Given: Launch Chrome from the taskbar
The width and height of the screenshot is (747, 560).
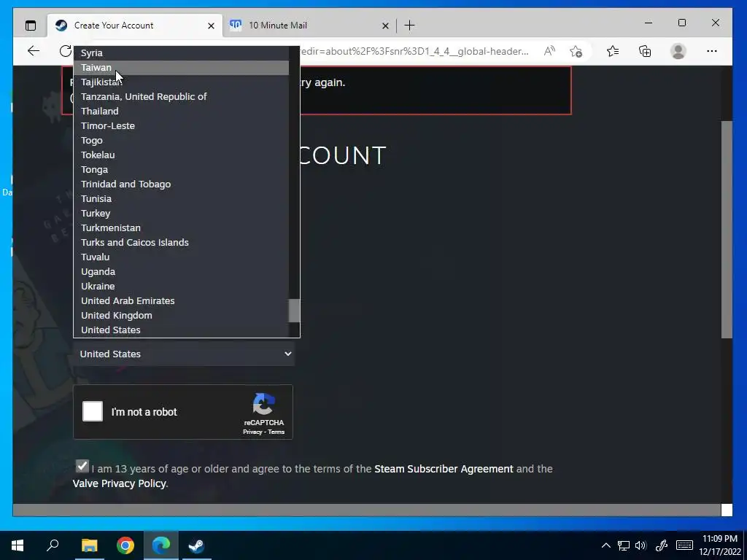Looking at the screenshot, I should tap(125, 545).
